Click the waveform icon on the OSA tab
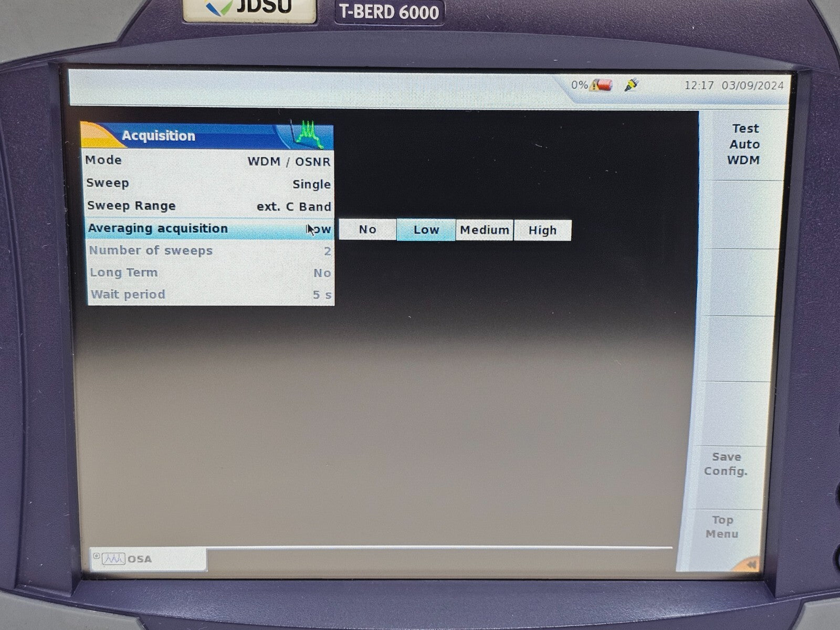840x630 pixels. (x=114, y=559)
